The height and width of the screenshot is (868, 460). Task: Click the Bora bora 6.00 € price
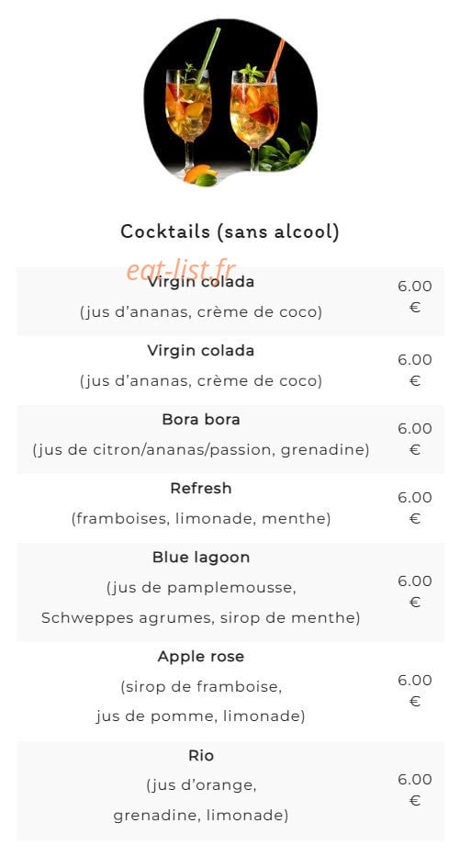click(415, 439)
